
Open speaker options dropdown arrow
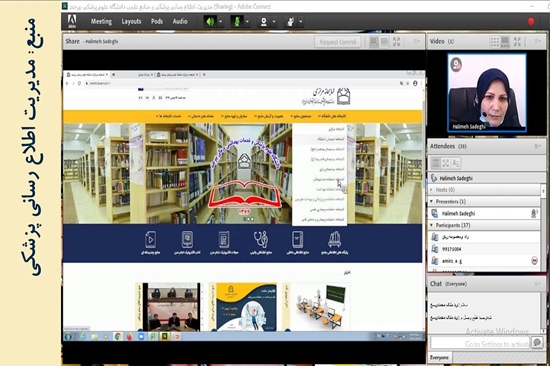221,22
